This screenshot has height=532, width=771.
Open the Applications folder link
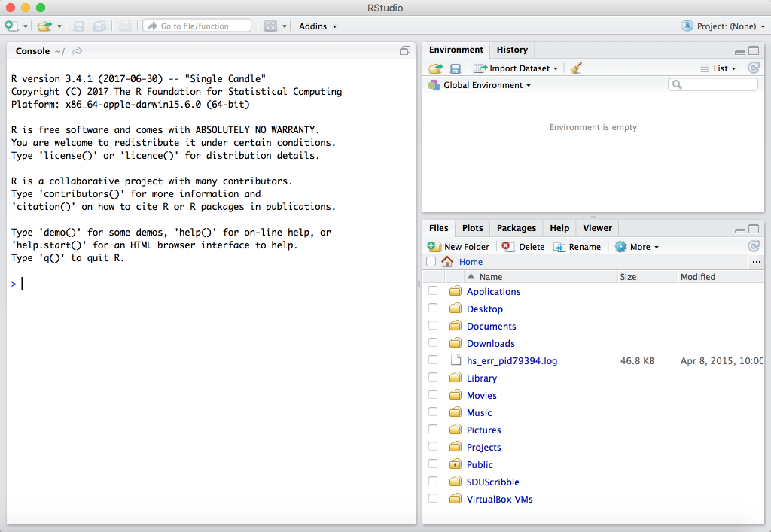[x=493, y=292]
